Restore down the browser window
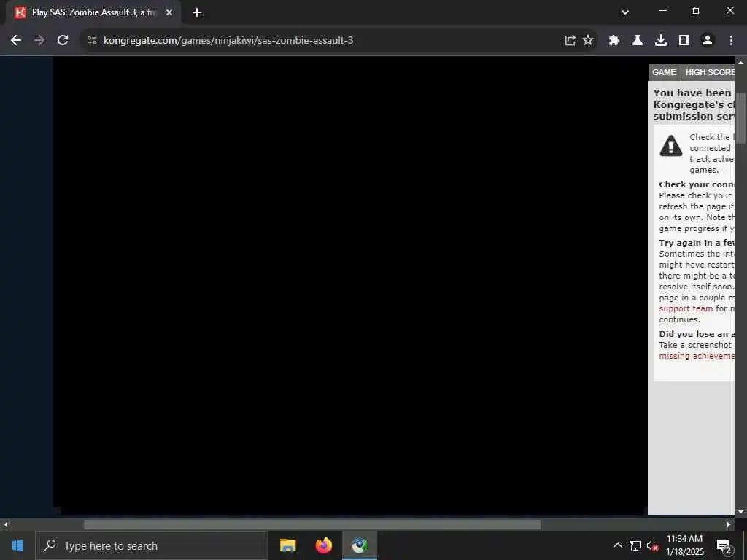 click(697, 10)
